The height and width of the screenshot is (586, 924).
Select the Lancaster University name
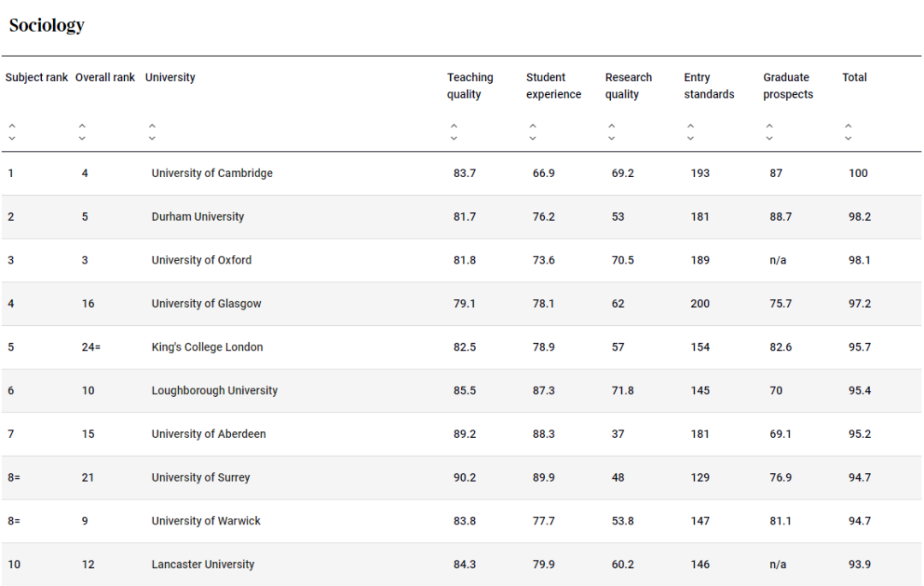(x=203, y=565)
